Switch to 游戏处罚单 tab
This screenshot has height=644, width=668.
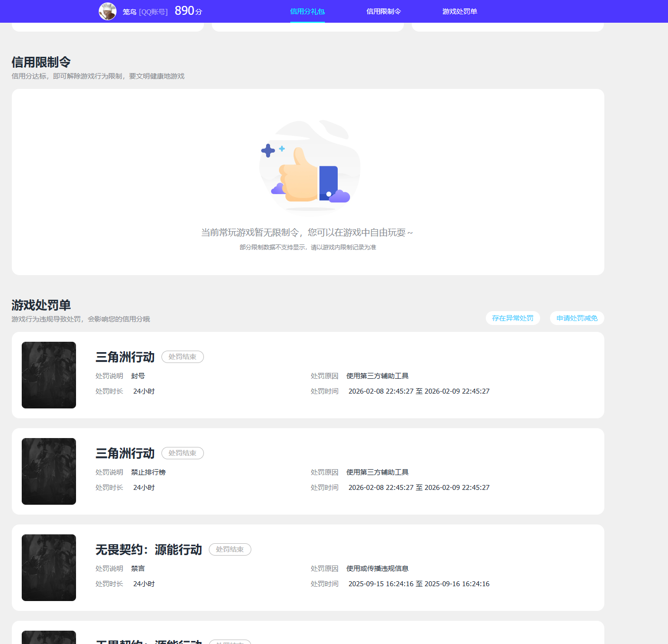pyautogui.click(x=460, y=11)
